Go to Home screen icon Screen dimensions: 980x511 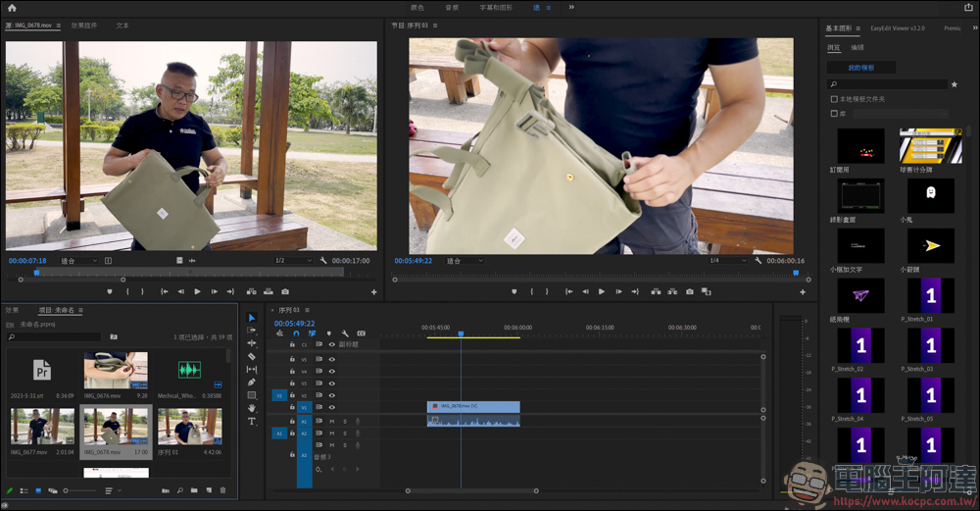(x=12, y=8)
